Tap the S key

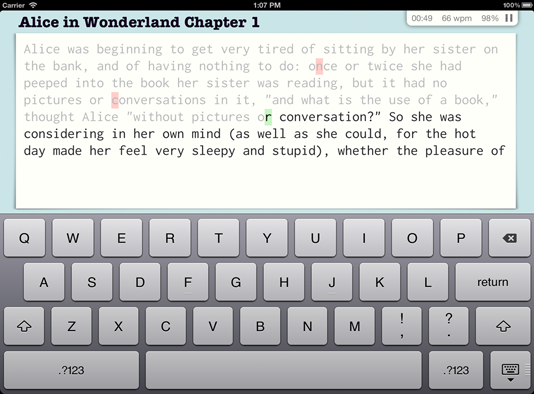coord(92,282)
